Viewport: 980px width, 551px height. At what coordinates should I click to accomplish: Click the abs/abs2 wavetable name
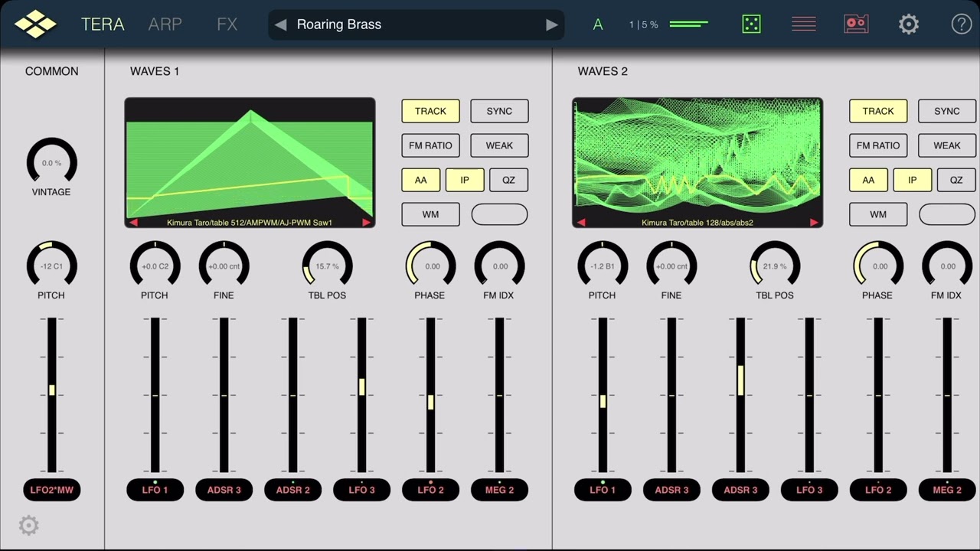697,223
